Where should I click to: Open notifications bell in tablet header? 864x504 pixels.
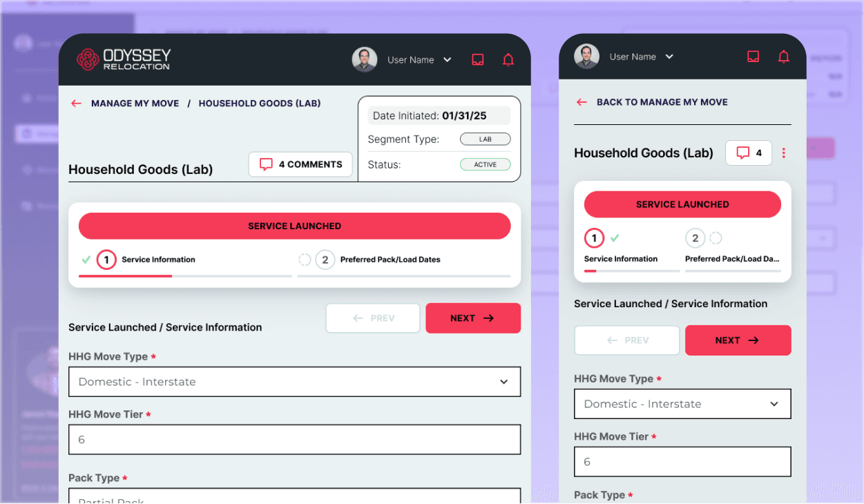coord(508,60)
